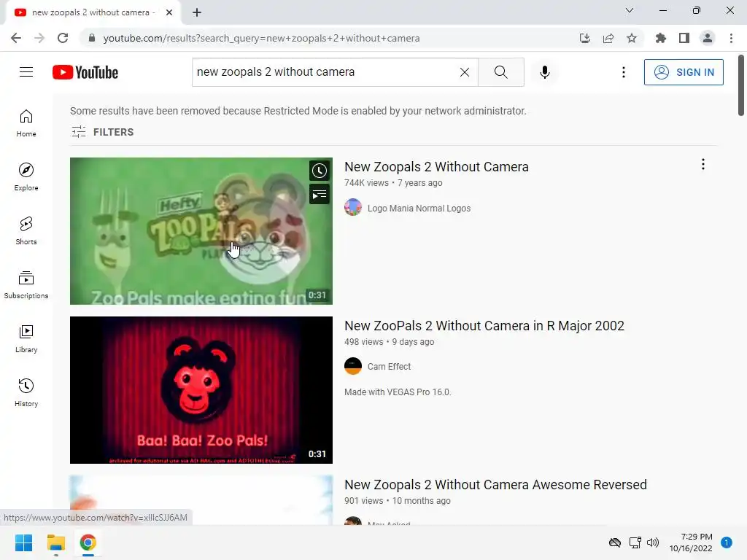Bookmark this page with star
Viewport: 747px width, 560px height.
632,38
